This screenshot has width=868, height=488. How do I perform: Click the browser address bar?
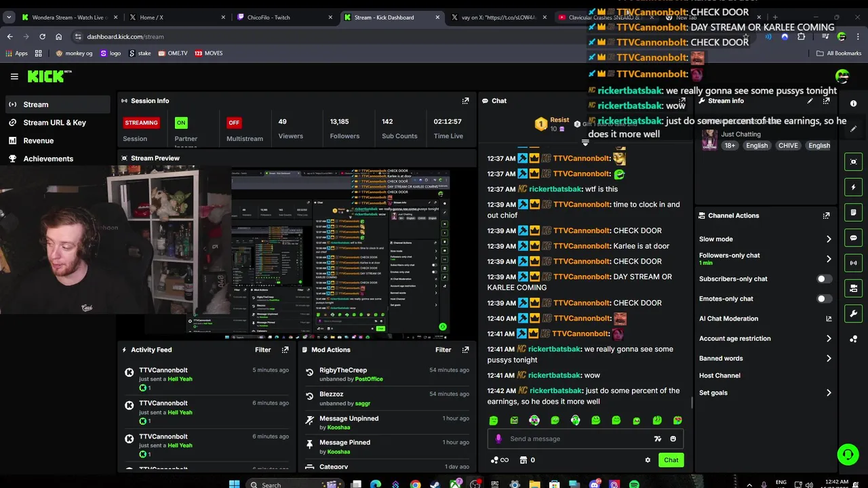tap(407, 37)
